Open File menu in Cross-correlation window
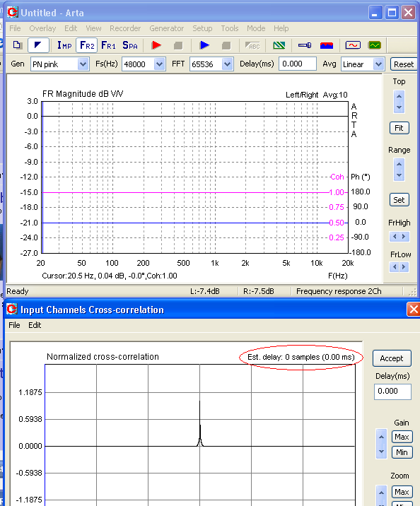Viewport: 420px width, 506px height. (14, 325)
